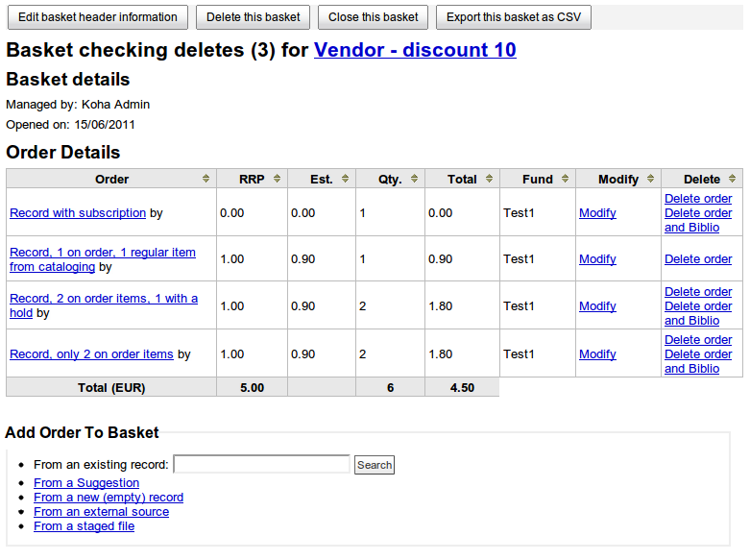Viewport: 750px width, 560px height.
Task: Add order From a Suggestion
Action: 86,483
